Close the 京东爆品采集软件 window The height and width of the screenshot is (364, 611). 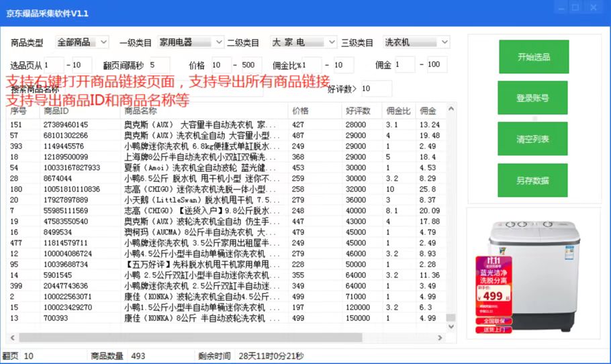pyautogui.click(x=593, y=7)
